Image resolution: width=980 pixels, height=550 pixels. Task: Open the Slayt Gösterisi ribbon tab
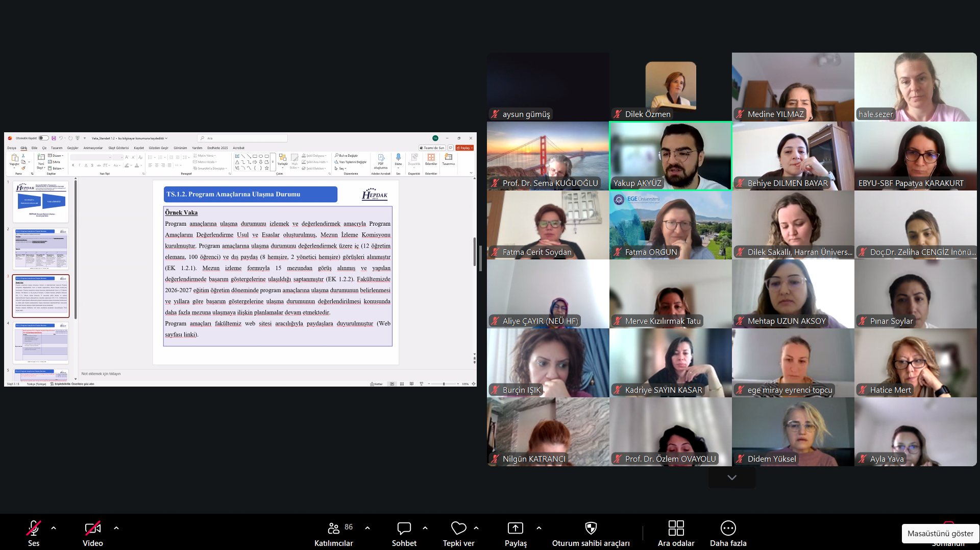pos(118,148)
